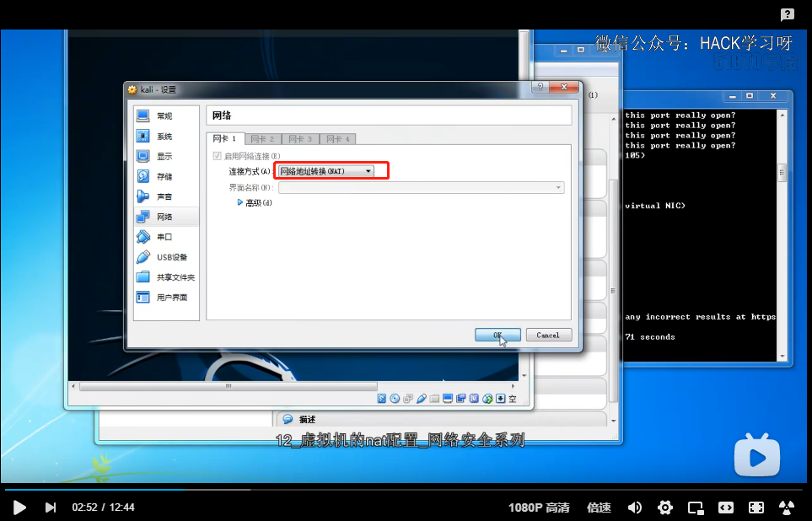Open the 存储 settings category
Viewport: 812px width, 521px height.
[x=166, y=176]
